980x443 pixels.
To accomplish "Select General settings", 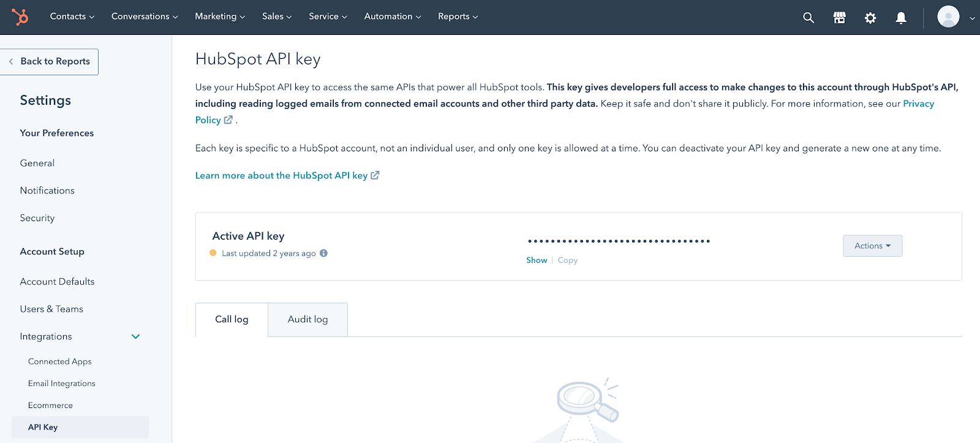I will point(37,163).
